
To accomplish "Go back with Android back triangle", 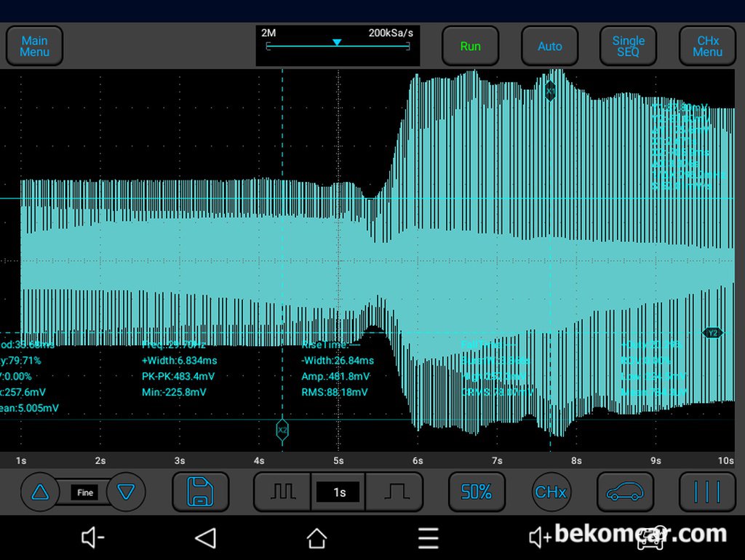I will click(x=206, y=537).
